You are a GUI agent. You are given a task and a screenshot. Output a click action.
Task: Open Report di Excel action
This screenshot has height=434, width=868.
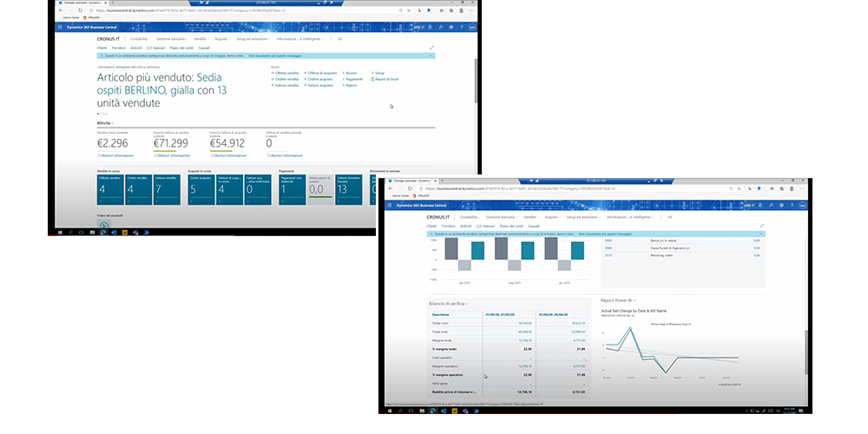coord(385,79)
